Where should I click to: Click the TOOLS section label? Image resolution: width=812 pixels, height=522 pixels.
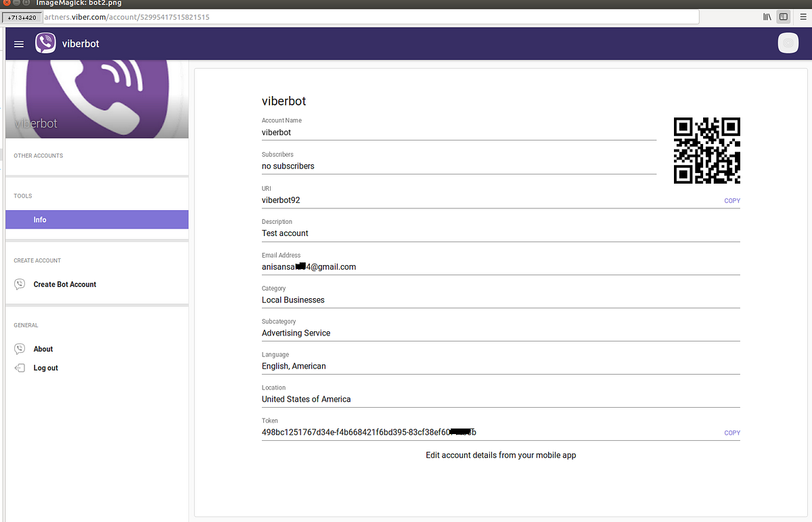pos(23,196)
